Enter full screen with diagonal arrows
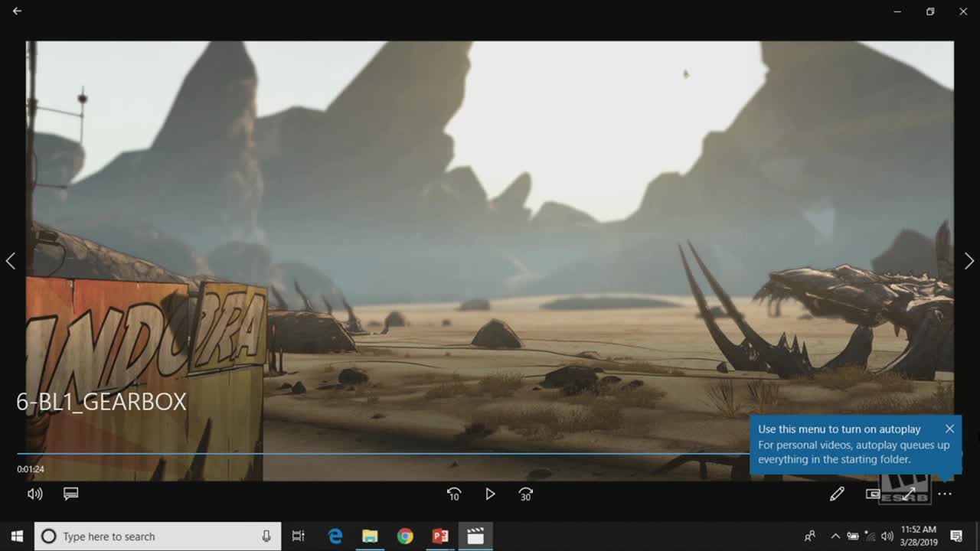Screen dimensions: 980x551 click(909, 494)
